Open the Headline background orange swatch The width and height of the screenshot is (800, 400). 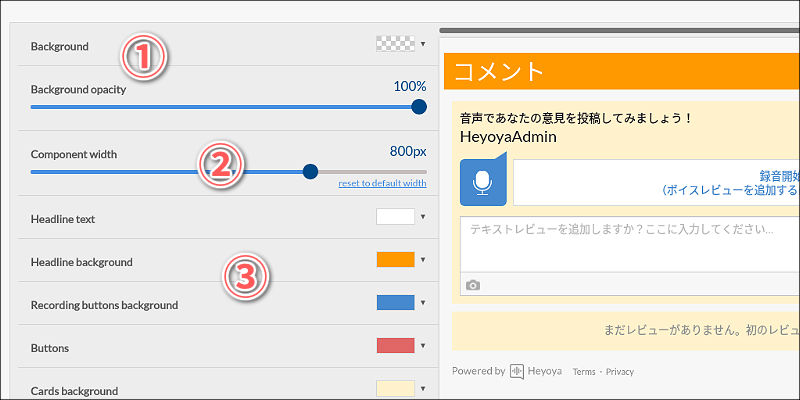click(x=395, y=260)
